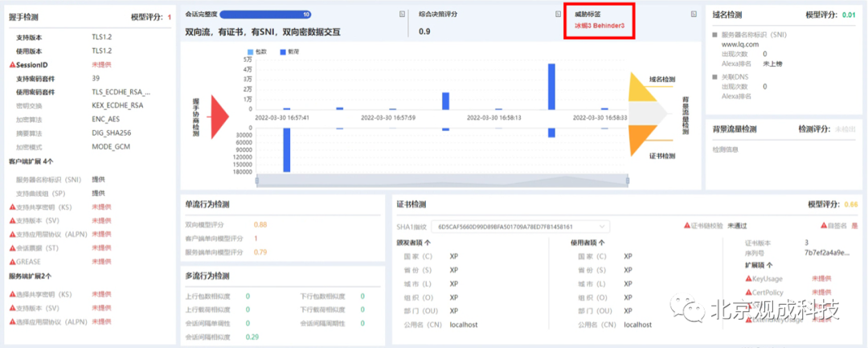868x348 pixels.
Task: Click the left handle of chart zoom slider
Action: 257,180
